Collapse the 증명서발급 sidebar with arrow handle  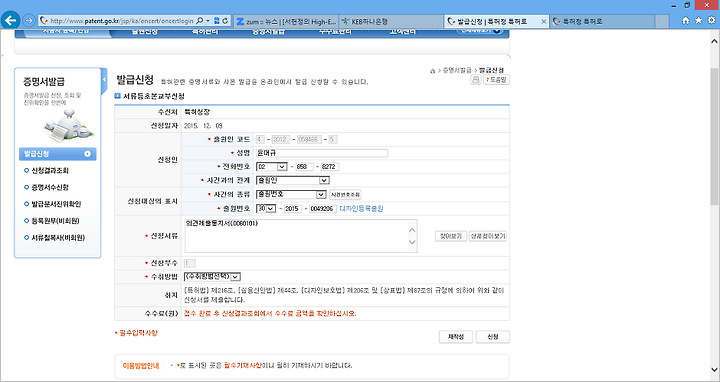click(x=104, y=79)
